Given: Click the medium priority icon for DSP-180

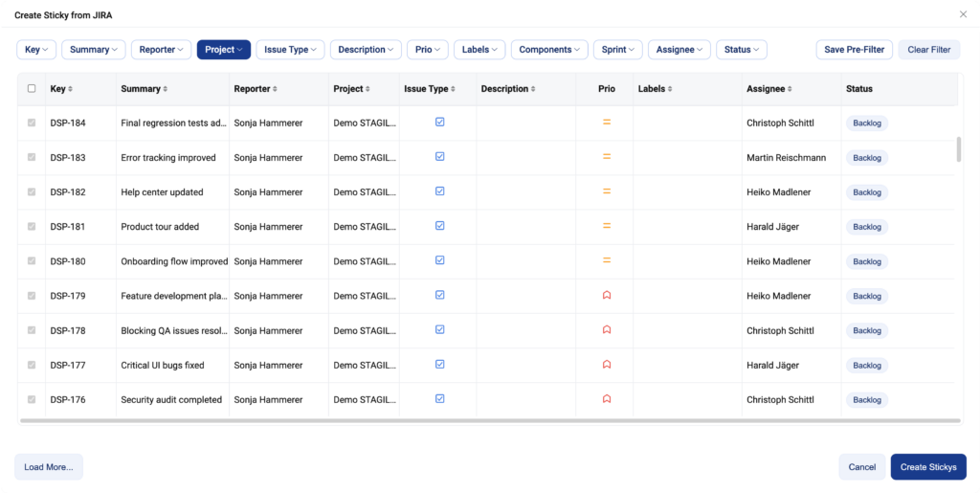Looking at the screenshot, I should click(606, 260).
